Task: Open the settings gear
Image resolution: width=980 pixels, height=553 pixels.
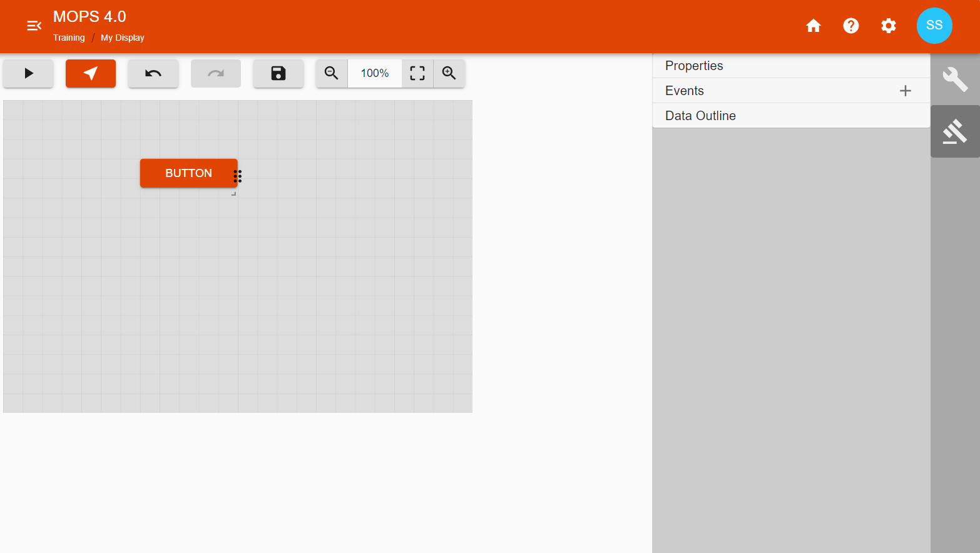Action: (889, 26)
